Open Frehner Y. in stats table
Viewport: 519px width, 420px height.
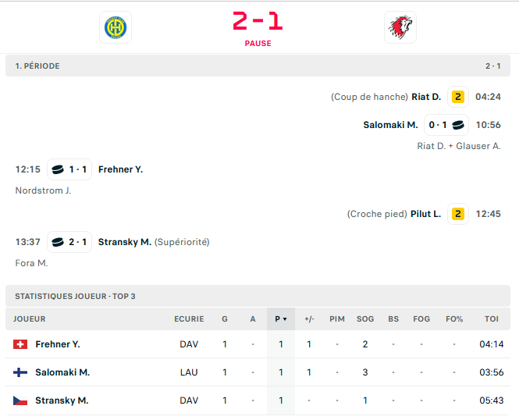pyautogui.click(x=58, y=344)
